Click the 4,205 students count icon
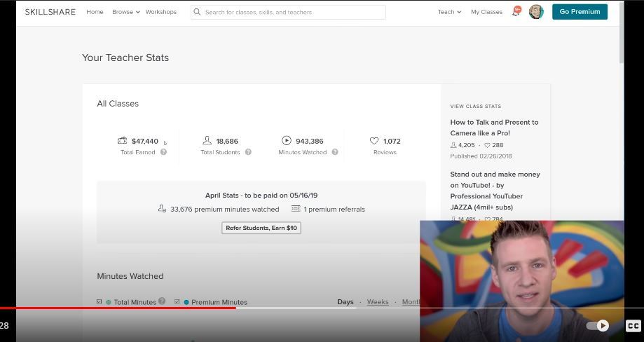 pyautogui.click(x=453, y=145)
